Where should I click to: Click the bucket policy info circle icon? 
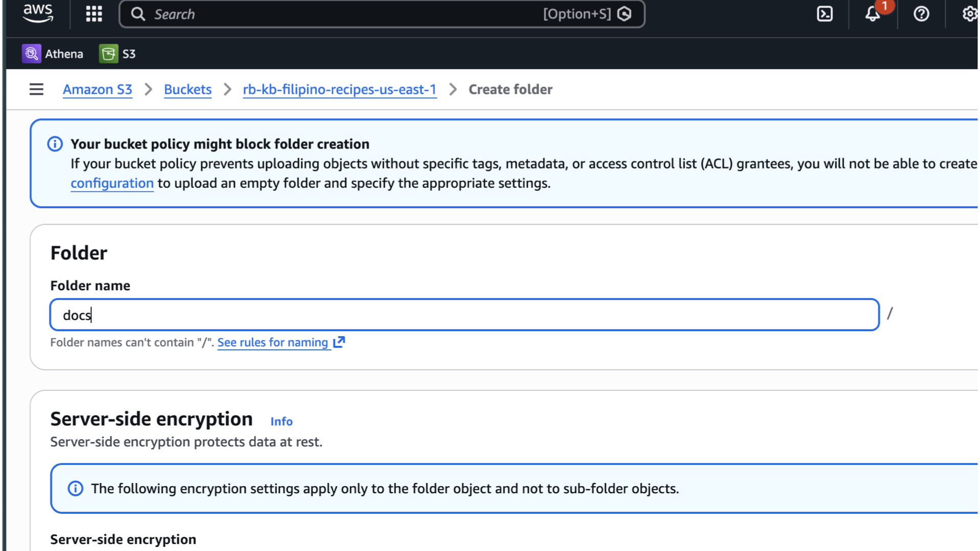(55, 144)
